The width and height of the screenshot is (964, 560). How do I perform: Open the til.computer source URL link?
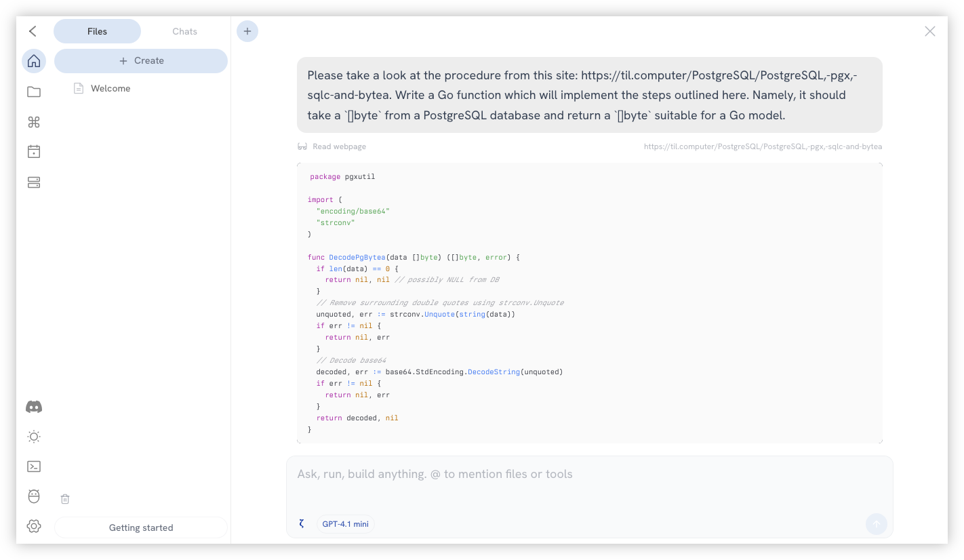(763, 146)
